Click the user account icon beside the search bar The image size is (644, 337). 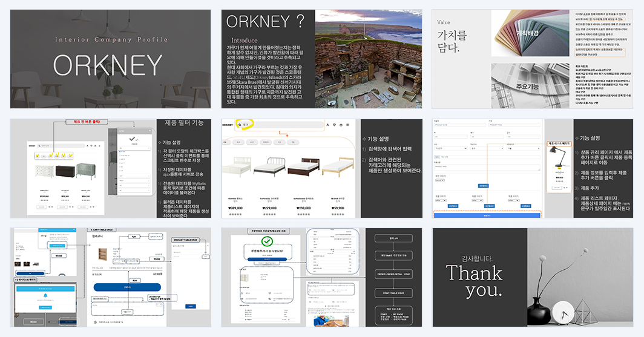328,125
